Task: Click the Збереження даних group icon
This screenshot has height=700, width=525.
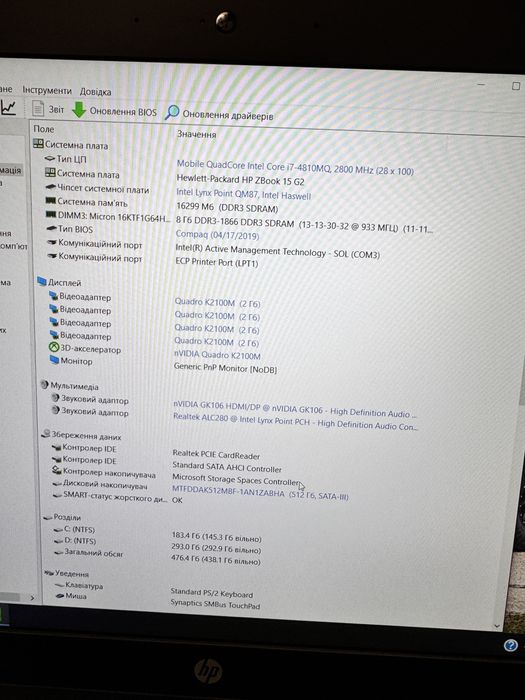Action: tap(46, 433)
